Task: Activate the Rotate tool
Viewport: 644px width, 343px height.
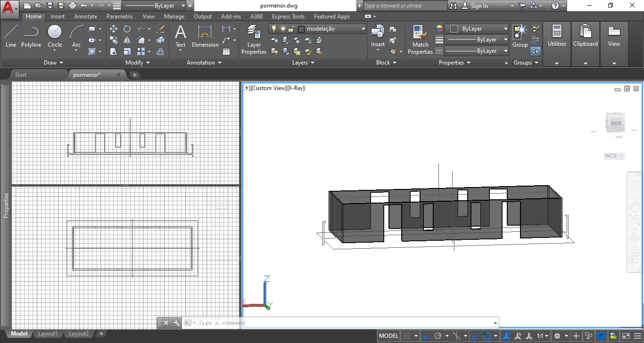Action: [127, 29]
